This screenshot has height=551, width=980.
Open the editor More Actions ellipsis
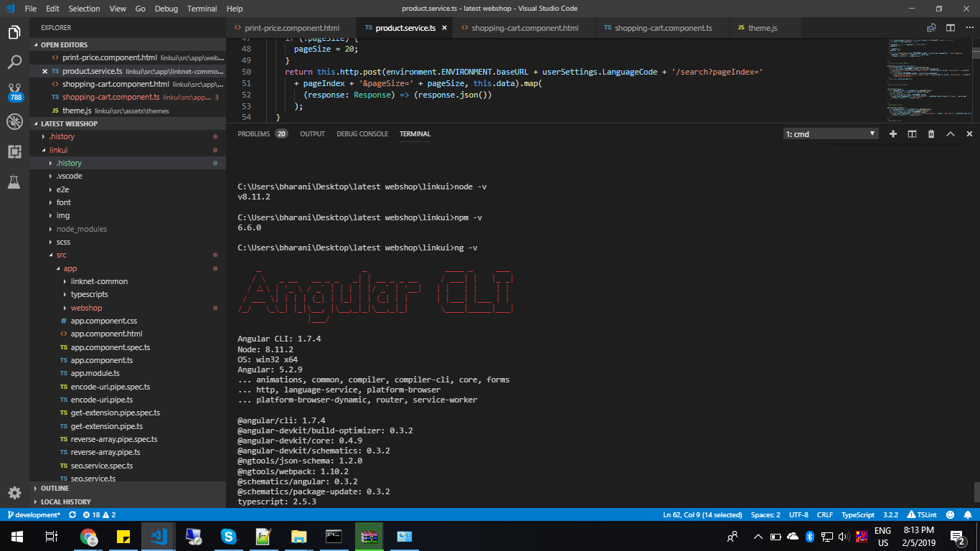[969, 28]
